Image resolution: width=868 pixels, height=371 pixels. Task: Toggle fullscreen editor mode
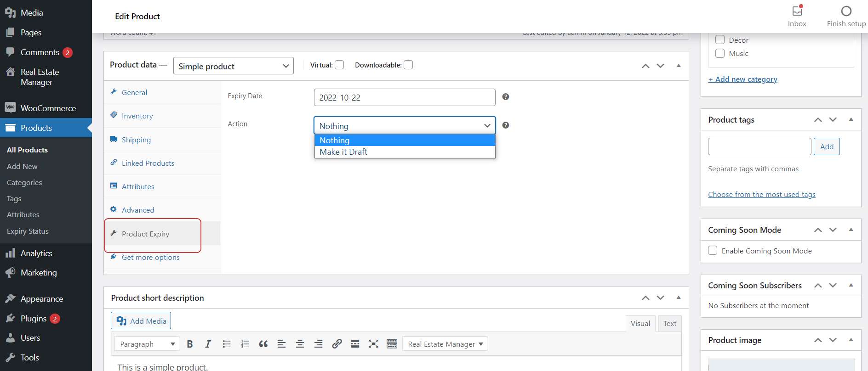point(374,344)
